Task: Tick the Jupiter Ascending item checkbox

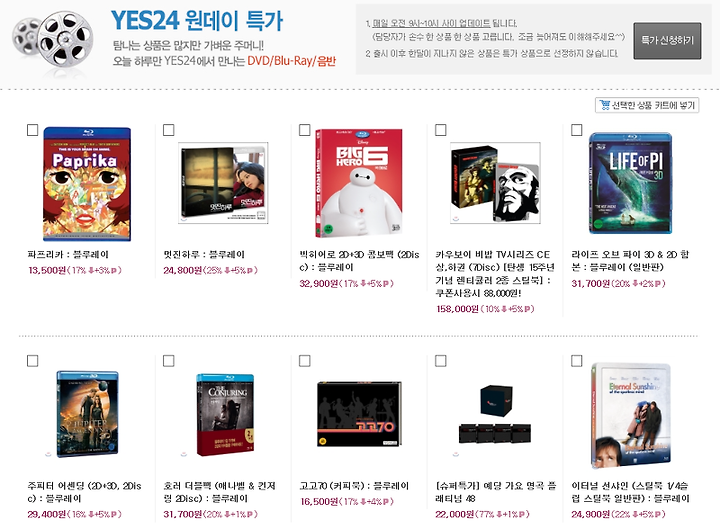Action: click(33, 361)
